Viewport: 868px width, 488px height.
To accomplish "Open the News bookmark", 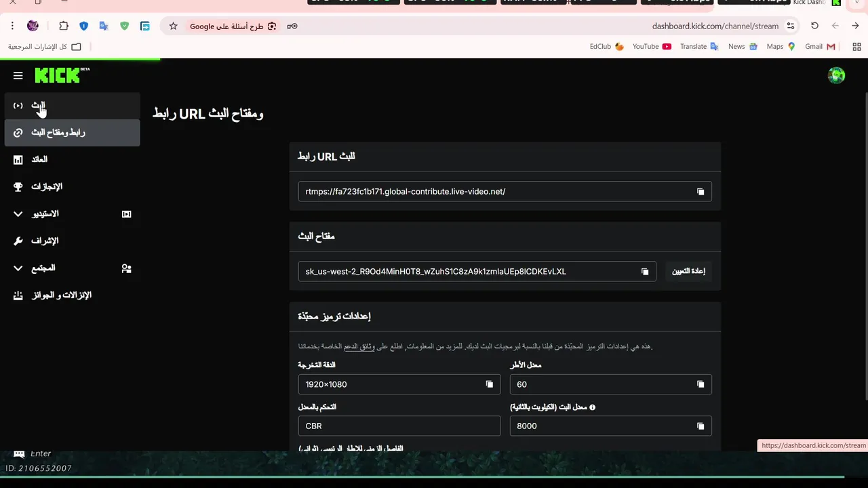I will click(x=743, y=46).
